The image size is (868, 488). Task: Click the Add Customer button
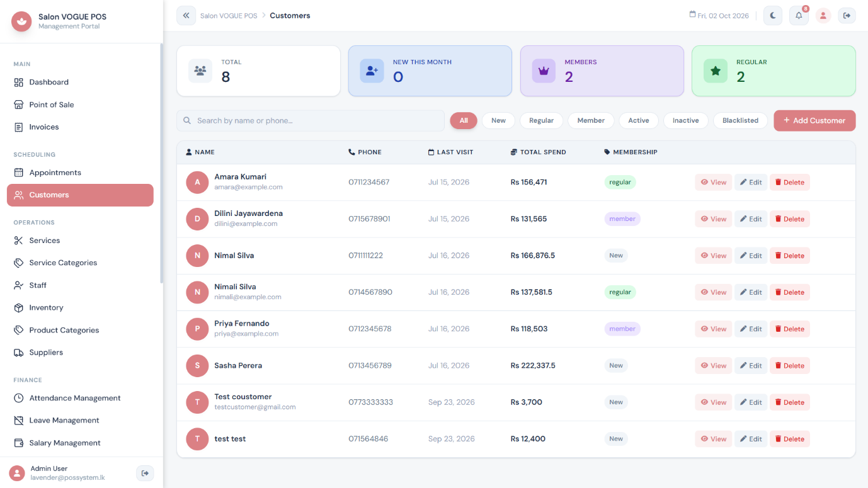pyautogui.click(x=814, y=120)
